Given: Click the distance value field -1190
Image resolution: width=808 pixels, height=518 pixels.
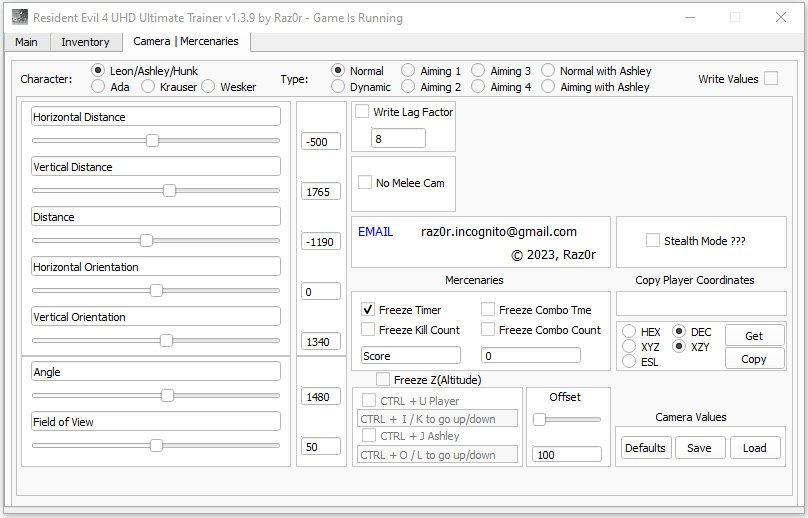Looking at the screenshot, I should (x=321, y=241).
